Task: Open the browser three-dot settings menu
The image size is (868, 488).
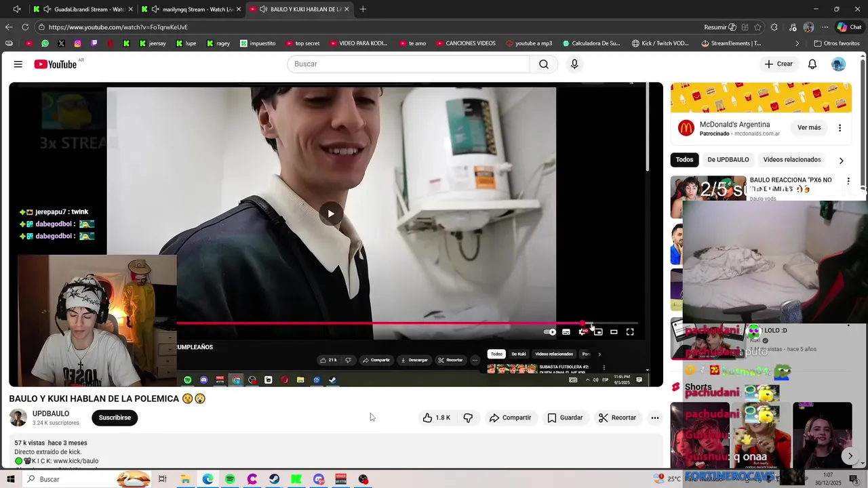Action: [x=825, y=27]
